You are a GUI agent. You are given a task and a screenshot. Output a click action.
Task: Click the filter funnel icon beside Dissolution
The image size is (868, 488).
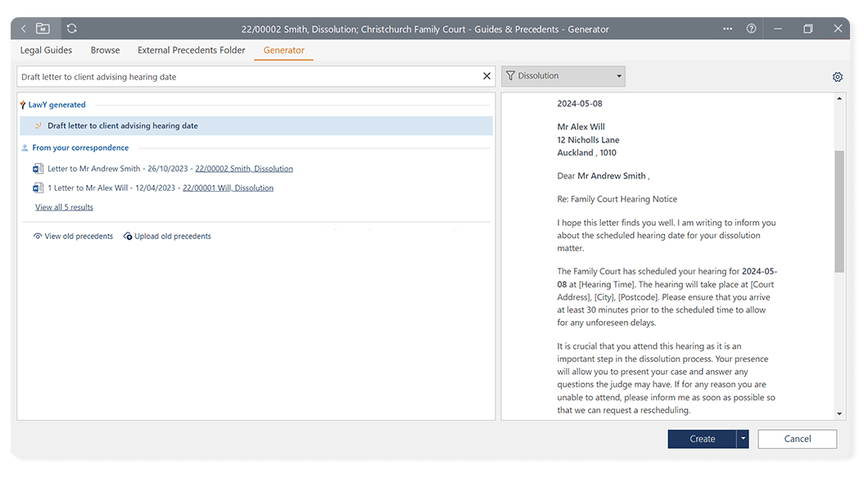pyautogui.click(x=510, y=75)
